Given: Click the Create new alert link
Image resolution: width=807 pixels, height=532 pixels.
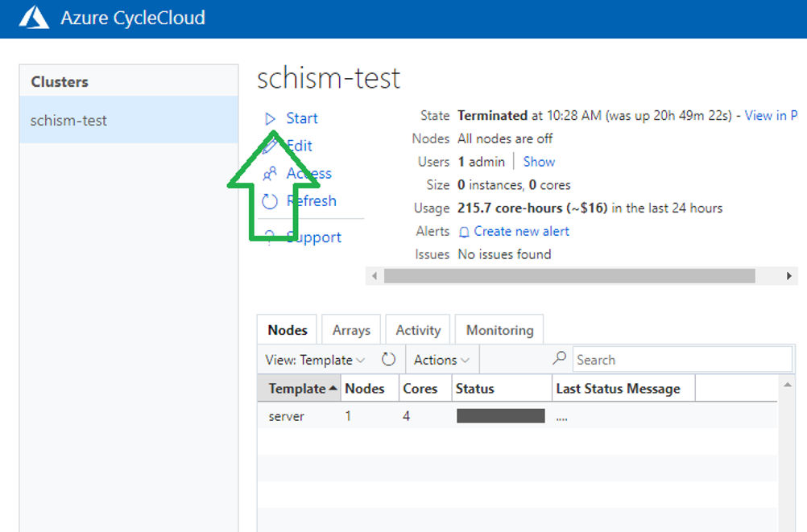Looking at the screenshot, I should (521, 232).
